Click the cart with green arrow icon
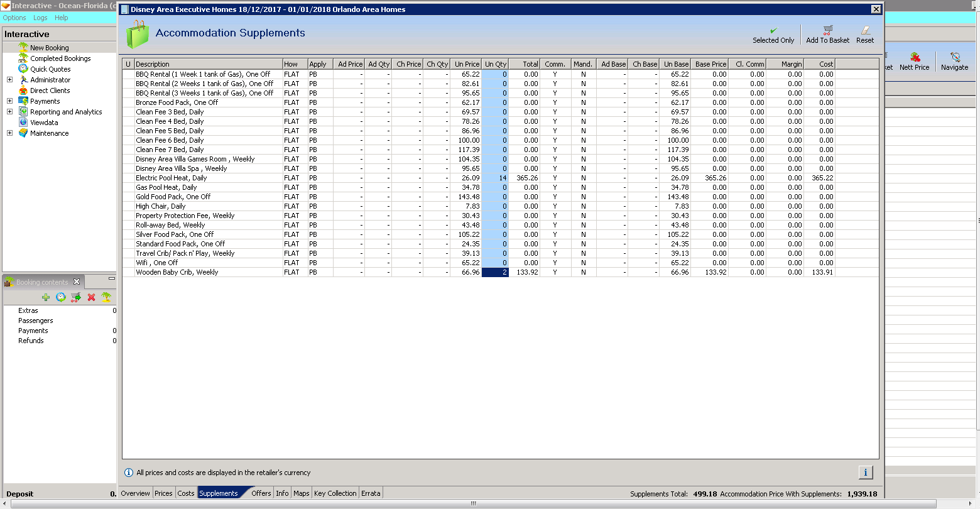 (x=76, y=297)
